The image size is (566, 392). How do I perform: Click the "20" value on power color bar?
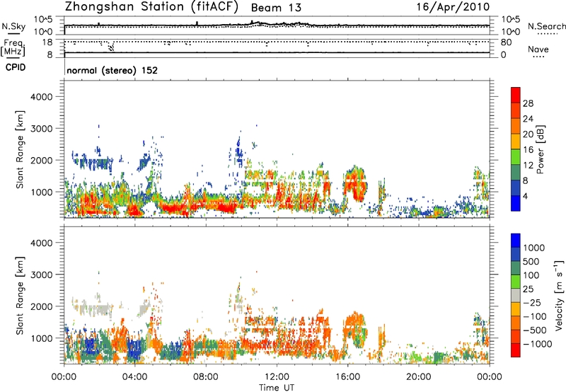pos(528,134)
